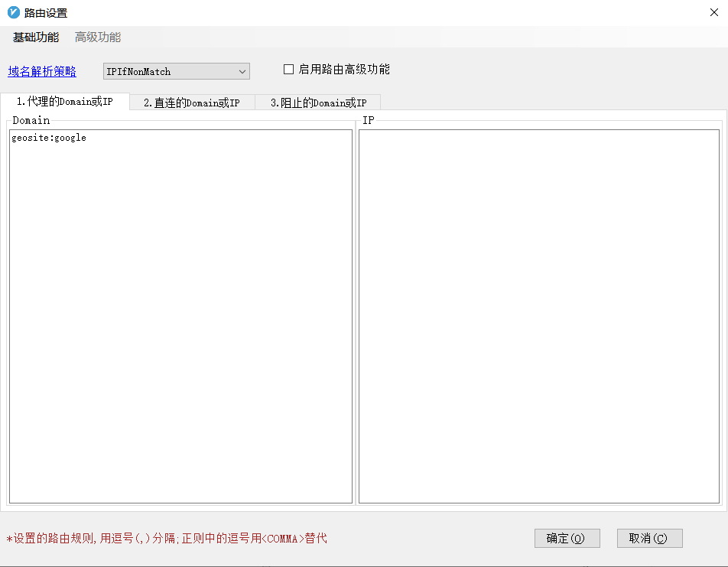This screenshot has width=728, height=567.
Task: Open the 高级功能 menu
Action: (97, 37)
